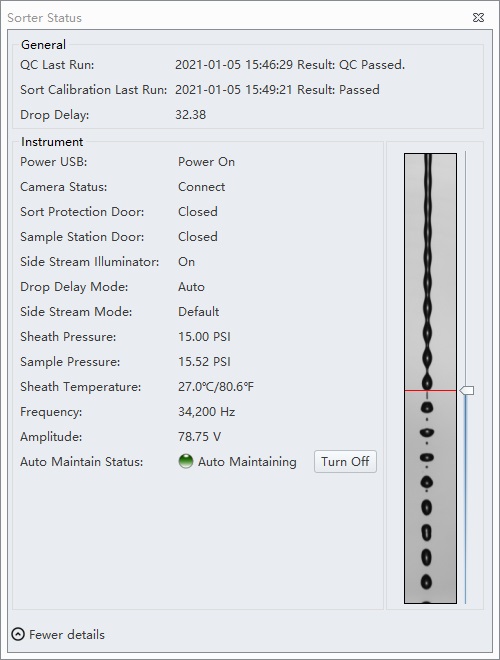Click the red breakoff line in stream image
The width and height of the screenshot is (500, 660).
coord(431,391)
